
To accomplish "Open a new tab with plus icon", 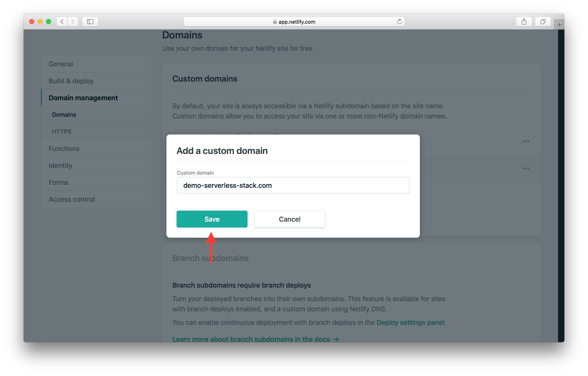I will pos(559,25).
